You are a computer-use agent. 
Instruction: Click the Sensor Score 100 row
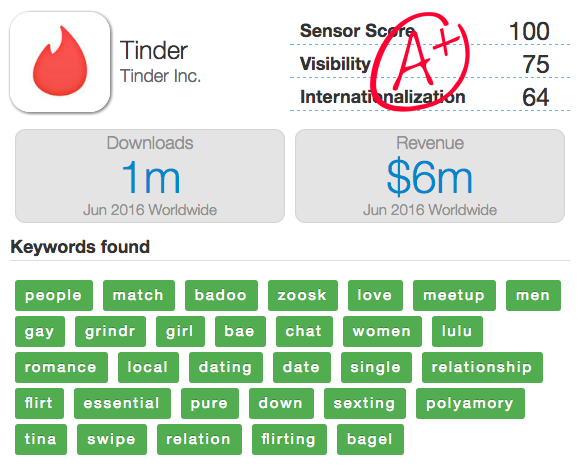[x=430, y=31]
